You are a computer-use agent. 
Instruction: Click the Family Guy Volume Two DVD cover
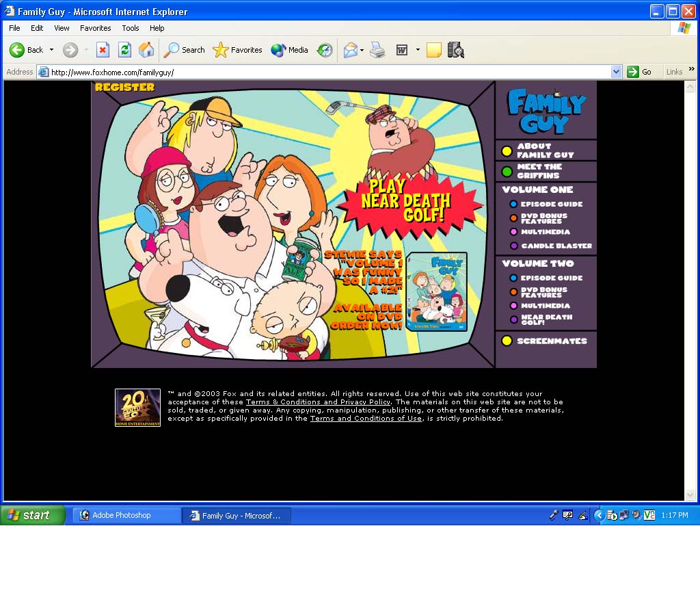pos(437,292)
